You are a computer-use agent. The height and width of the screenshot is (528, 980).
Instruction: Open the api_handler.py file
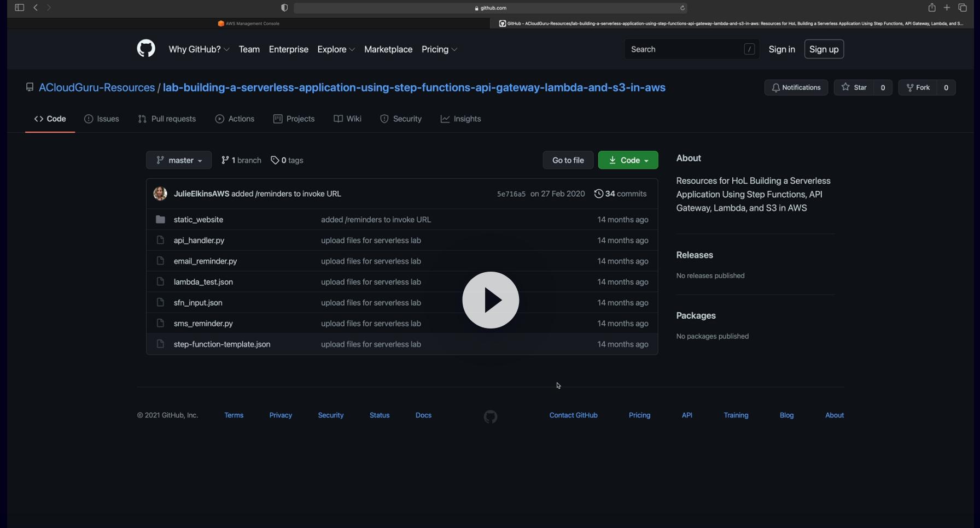[199, 240]
